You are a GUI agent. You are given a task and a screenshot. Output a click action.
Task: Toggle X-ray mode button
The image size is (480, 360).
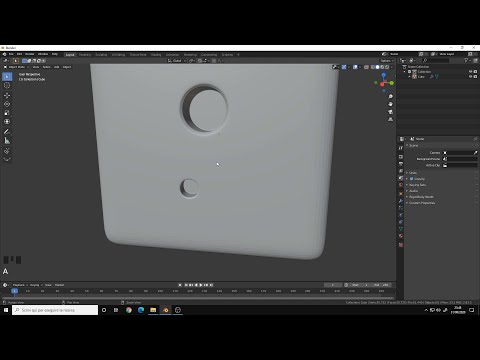click(366, 67)
